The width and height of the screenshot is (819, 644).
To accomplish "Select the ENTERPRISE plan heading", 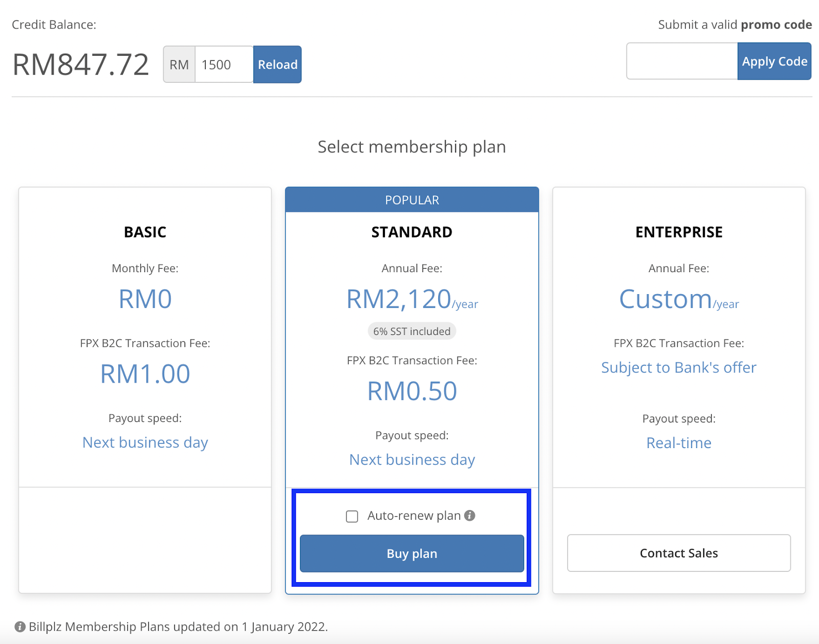I will coord(679,232).
